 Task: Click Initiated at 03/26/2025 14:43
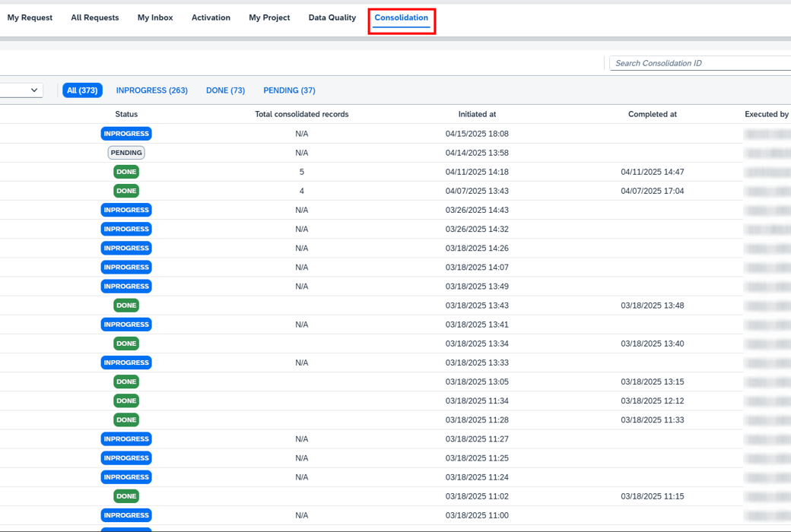477,210
